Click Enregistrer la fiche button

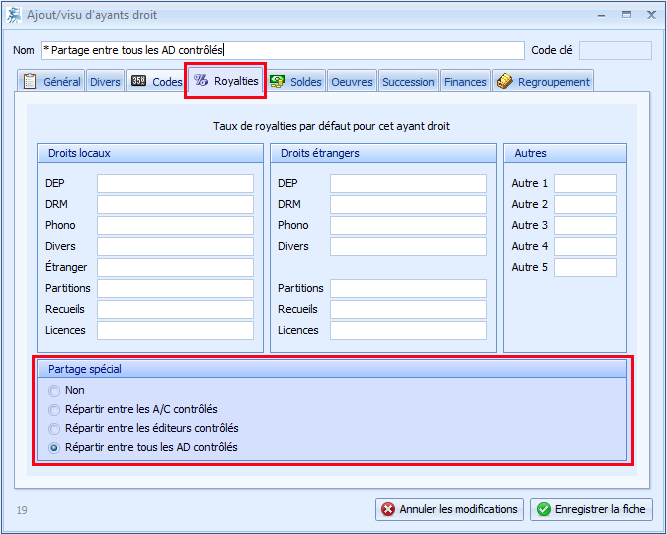(x=590, y=509)
